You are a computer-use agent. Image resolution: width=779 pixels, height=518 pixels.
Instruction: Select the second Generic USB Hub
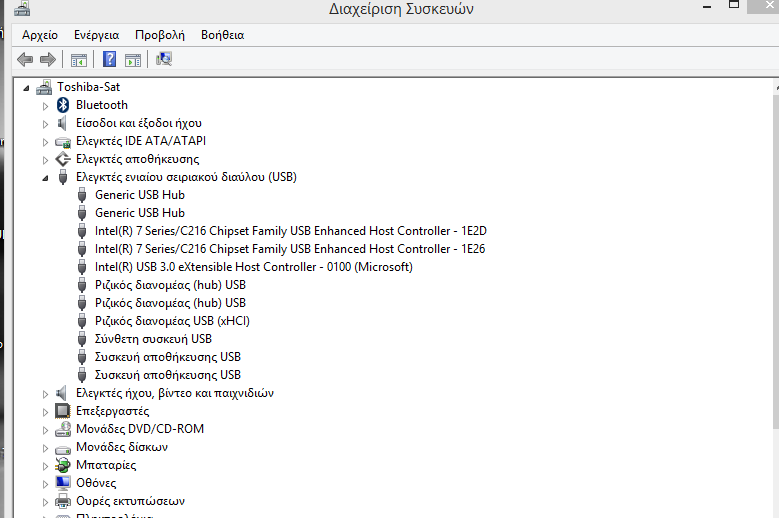pyautogui.click(x=140, y=213)
